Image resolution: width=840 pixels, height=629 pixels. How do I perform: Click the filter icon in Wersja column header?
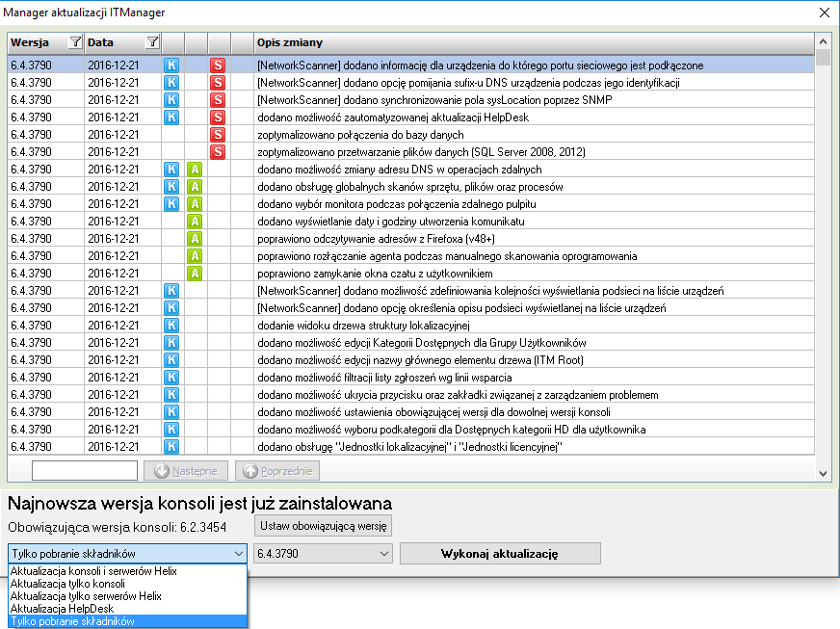tap(74, 42)
